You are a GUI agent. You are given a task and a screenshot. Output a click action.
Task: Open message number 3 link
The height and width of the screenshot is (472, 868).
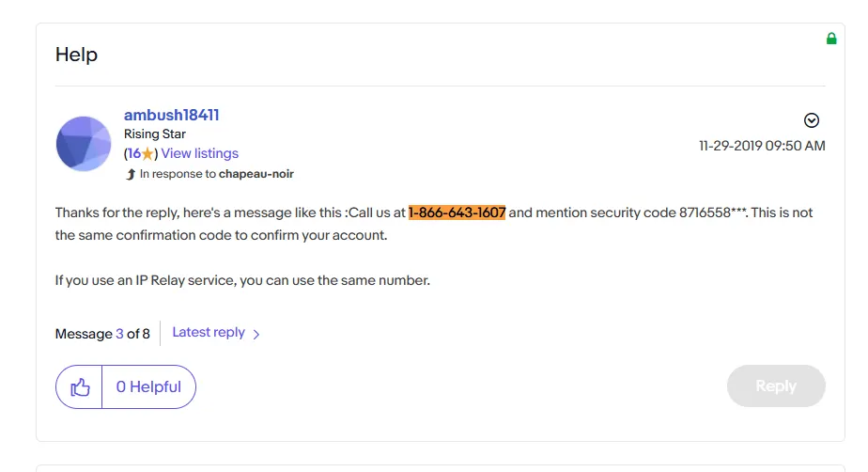coord(119,333)
